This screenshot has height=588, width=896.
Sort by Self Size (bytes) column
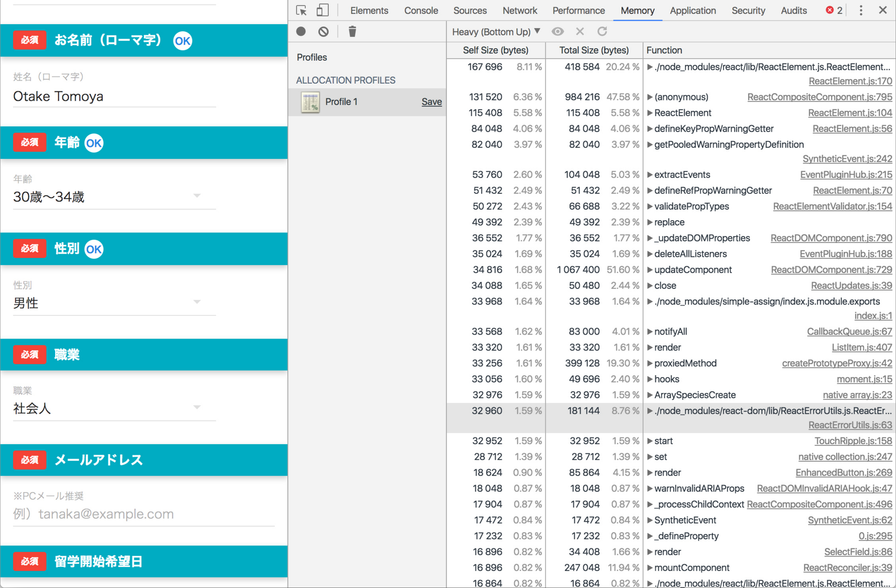(x=495, y=50)
